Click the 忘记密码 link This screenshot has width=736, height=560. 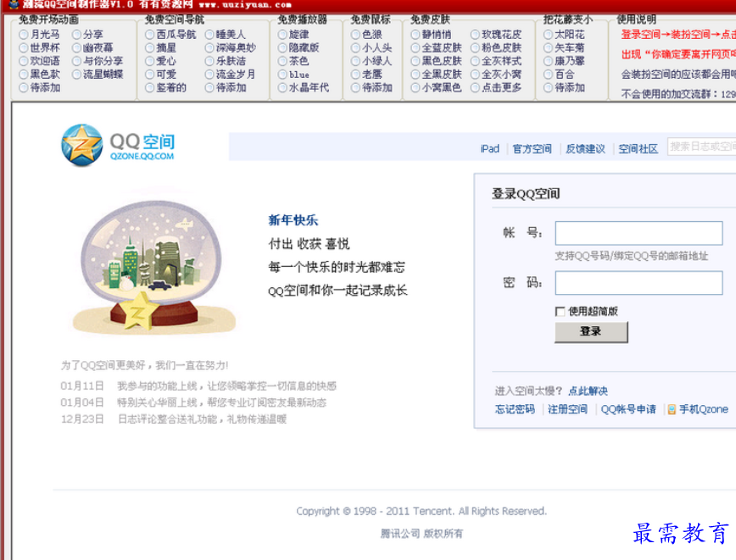515,409
